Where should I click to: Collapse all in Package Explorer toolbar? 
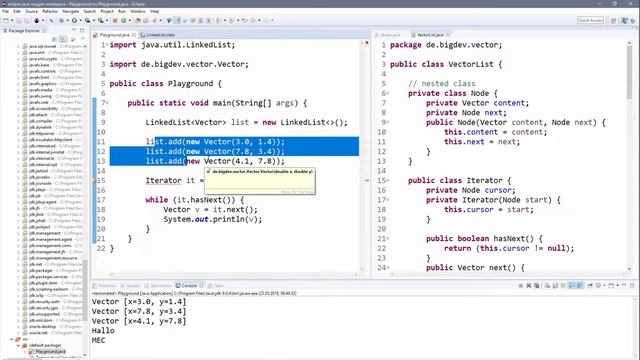point(54,39)
